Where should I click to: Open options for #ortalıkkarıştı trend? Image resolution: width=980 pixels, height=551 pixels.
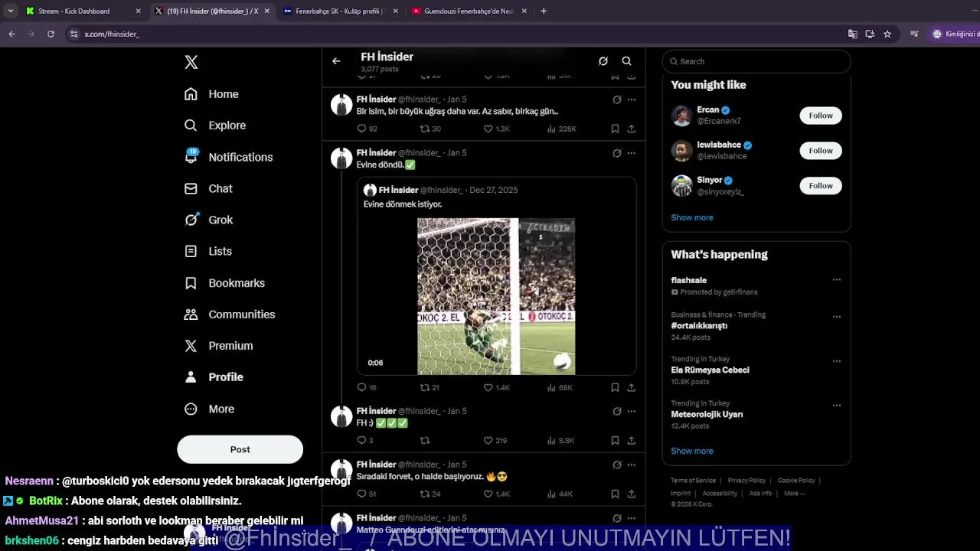pyautogui.click(x=837, y=317)
